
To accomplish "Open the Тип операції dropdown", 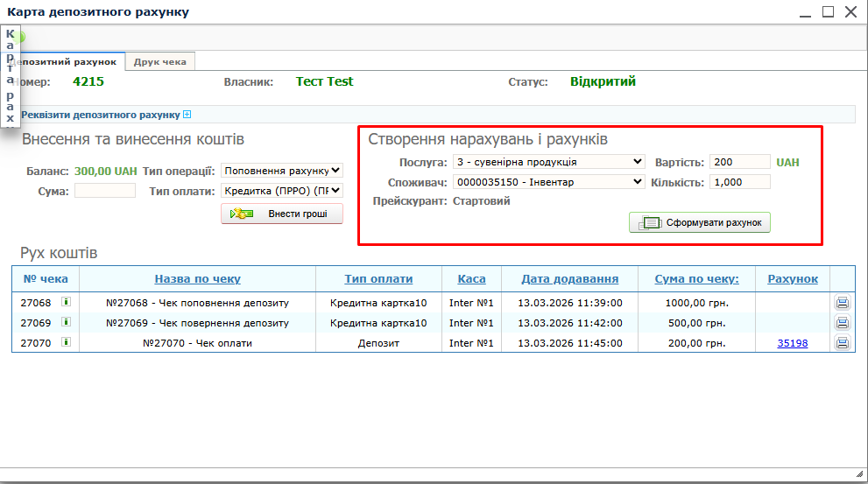I will (281, 171).
